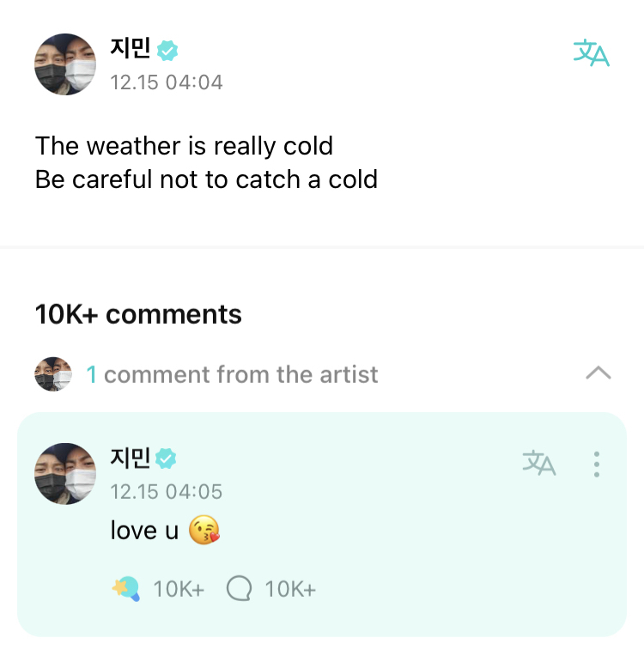Viewport: 644px width, 650px height.
Task: Tap the post timestamp 12.15 04:04
Action: 166,82
